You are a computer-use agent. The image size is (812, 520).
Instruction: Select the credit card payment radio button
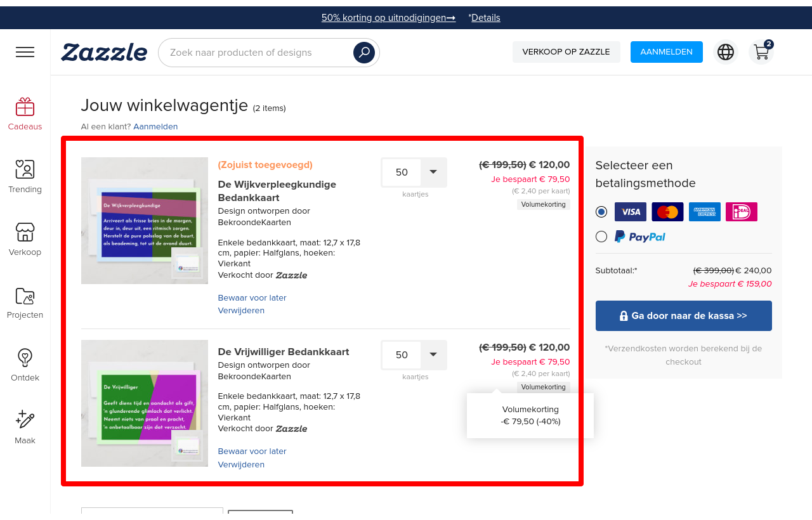(601, 212)
